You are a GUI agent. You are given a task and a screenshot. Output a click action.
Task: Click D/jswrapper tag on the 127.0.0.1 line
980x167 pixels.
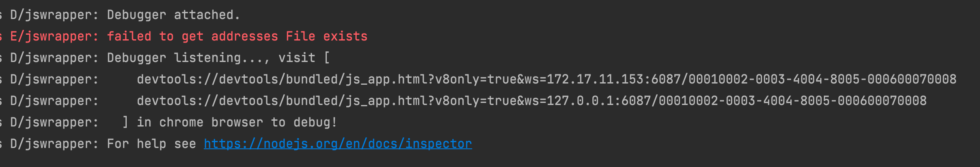(x=54, y=101)
